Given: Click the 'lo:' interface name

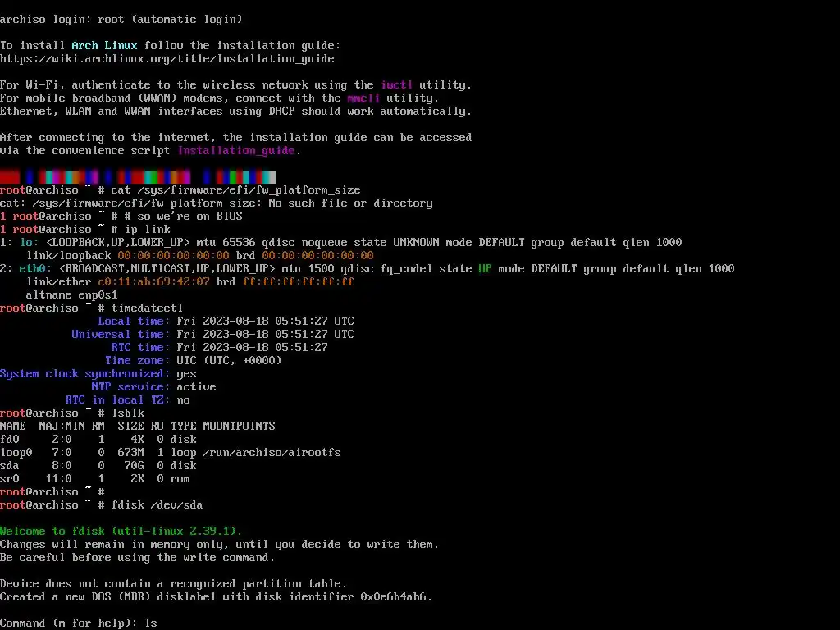Looking at the screenshot, I should (30, 243).
